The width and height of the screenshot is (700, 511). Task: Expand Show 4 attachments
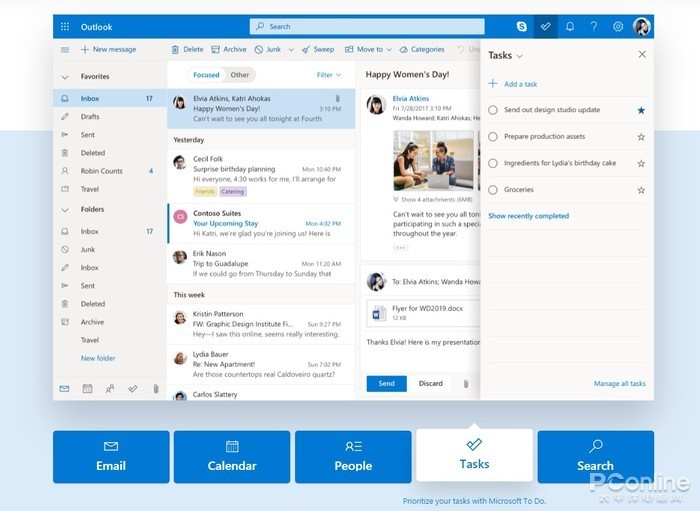433,199
